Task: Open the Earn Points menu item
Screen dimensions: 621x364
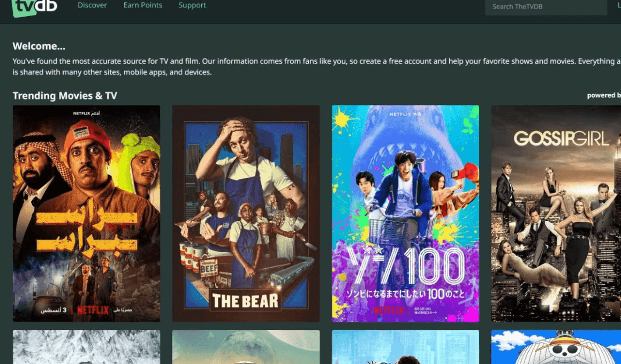Action: click(x=142, y=5)
